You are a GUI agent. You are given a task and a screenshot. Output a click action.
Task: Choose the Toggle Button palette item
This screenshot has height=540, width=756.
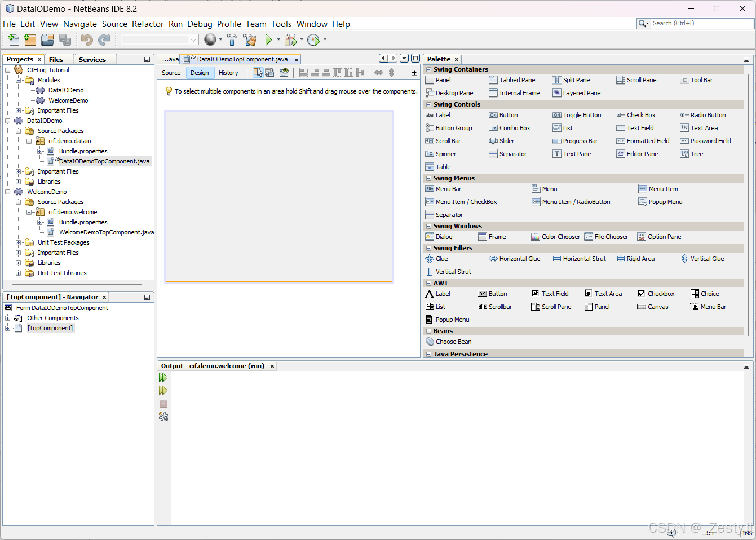coord(582,115)
